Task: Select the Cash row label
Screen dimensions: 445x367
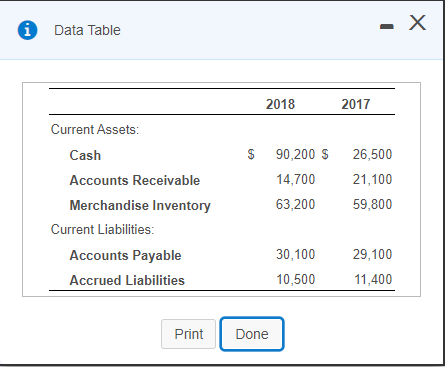Action: 85,155
